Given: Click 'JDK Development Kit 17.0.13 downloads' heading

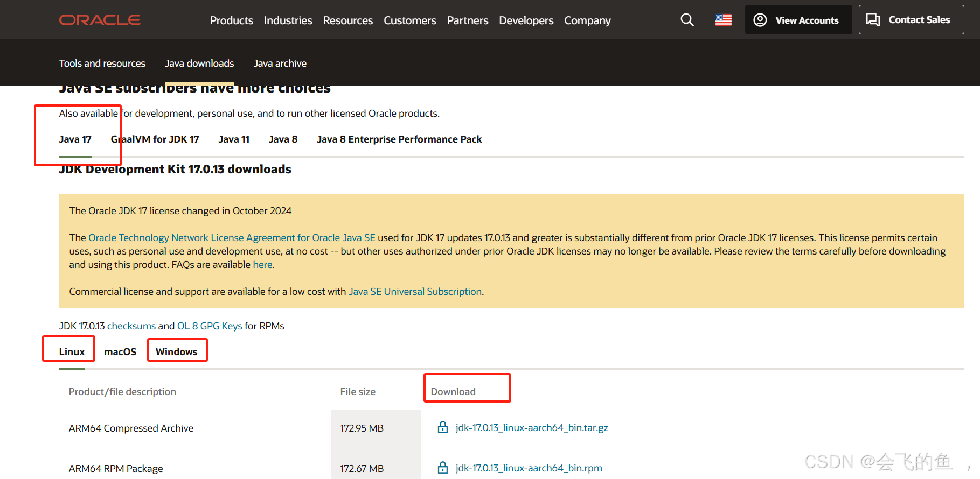Looking at the screenshot, I should click(175, 169).
